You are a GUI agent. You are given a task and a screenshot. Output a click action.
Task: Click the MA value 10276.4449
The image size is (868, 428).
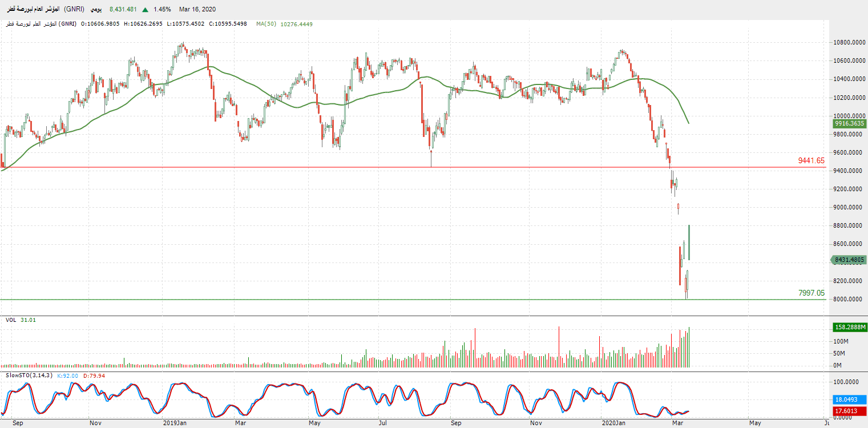tap(297, 24)
